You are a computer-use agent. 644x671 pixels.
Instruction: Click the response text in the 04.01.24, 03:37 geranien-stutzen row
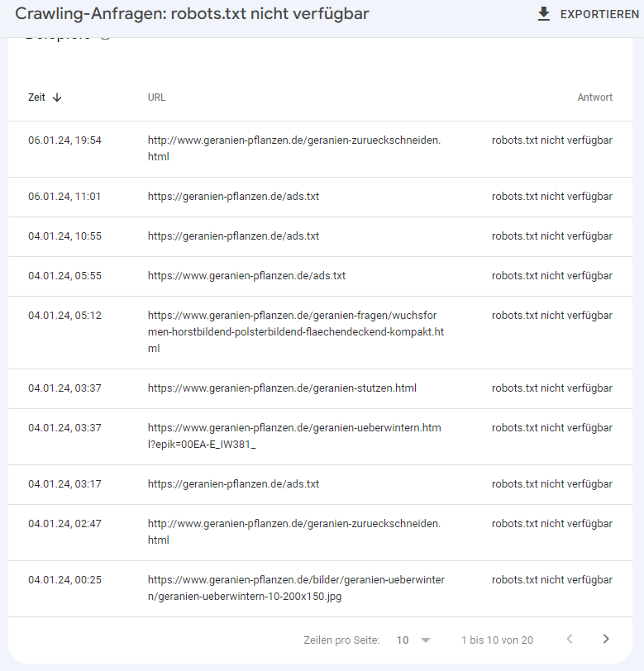(x=552, y=388)
